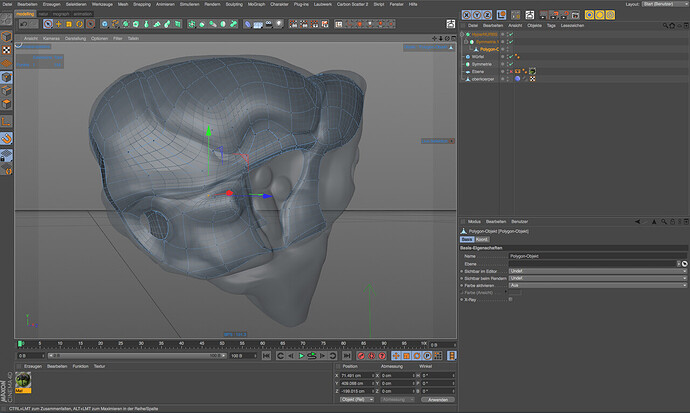The image size is (690, 413).
Task: Toggle Z axis lock
Action: tap(488, 15)
